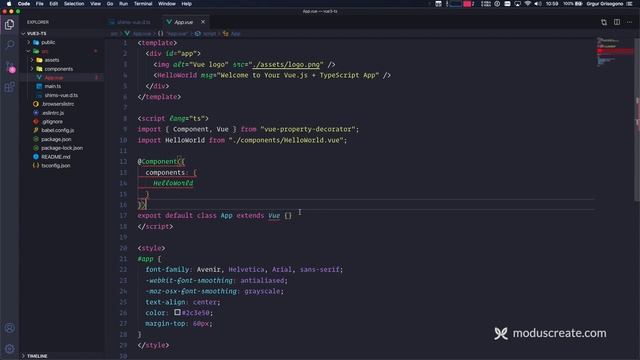Screen dimensions: 640x360
Task: Click the Open Changes icon in editor toolbar
Action: 604,22
